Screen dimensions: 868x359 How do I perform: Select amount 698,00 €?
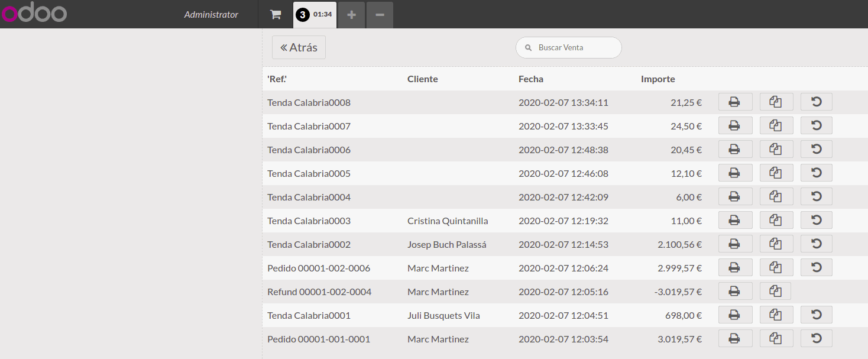click(x=684, y=315)
